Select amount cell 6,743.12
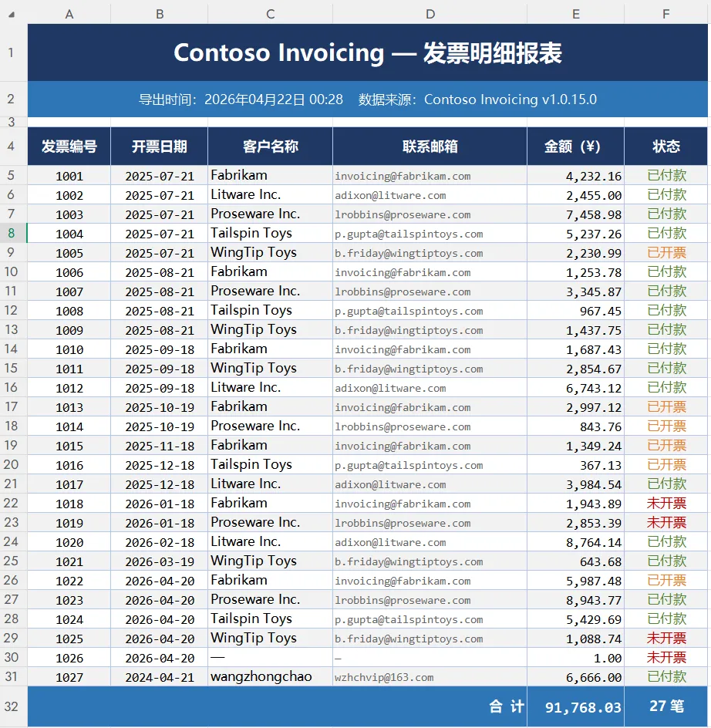This screenshot has width=711, height=728. pyautogui.click(x=576, y=388)
